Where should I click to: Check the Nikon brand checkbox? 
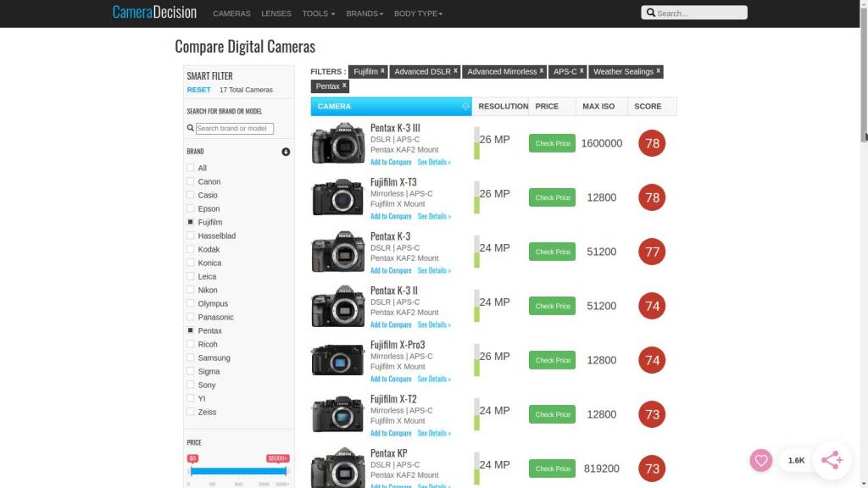[191, 290]
